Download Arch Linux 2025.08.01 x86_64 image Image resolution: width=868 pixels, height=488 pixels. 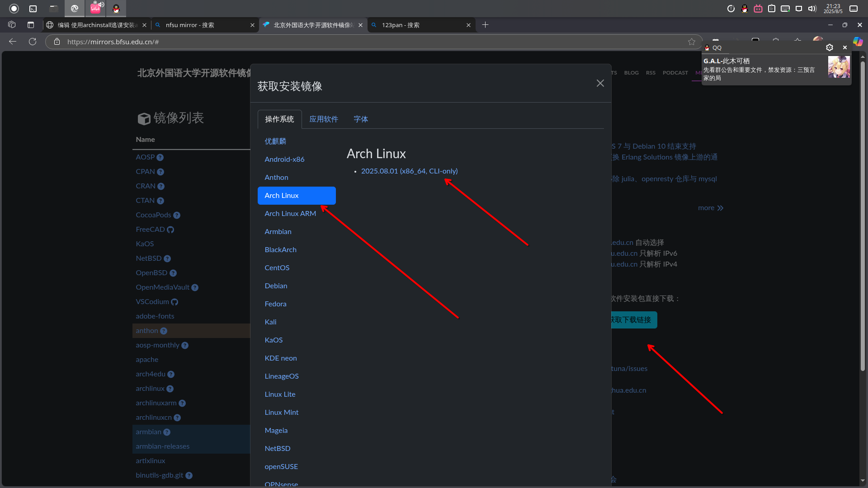[409, 171]
